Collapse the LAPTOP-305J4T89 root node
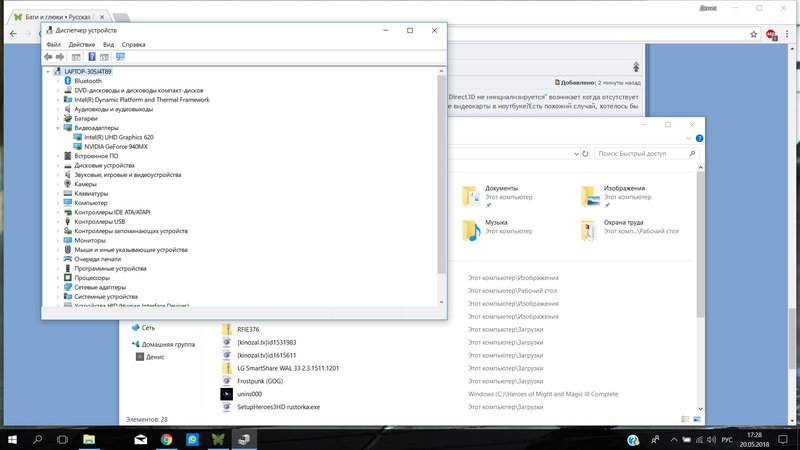The width and height of the screenshot is (800, 450). 48,71
